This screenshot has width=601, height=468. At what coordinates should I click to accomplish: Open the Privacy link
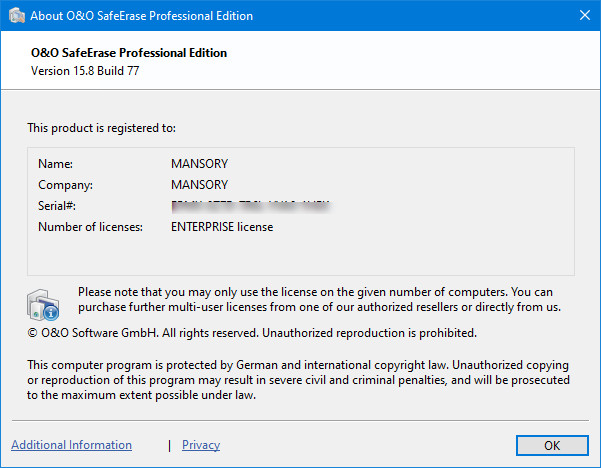pos(201,445)
